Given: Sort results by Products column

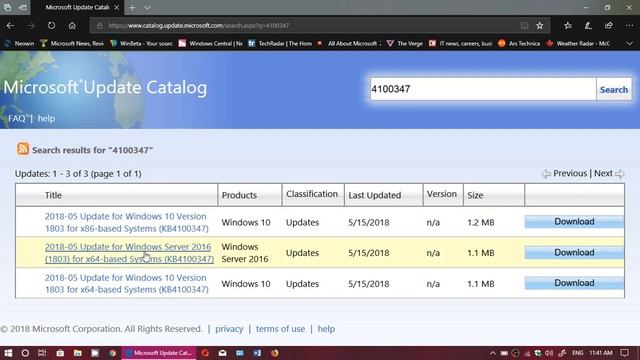Looking at the screenshot, I should click(x=239, y=195).
